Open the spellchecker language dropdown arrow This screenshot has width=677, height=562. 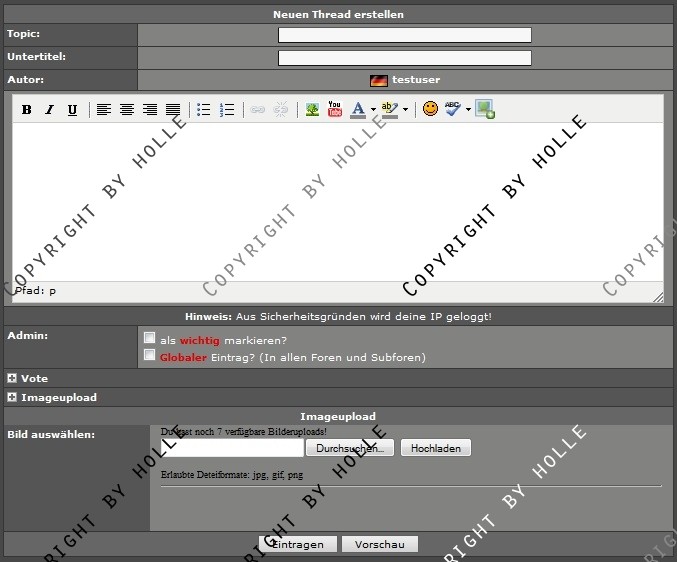click(x=468, y=110)
